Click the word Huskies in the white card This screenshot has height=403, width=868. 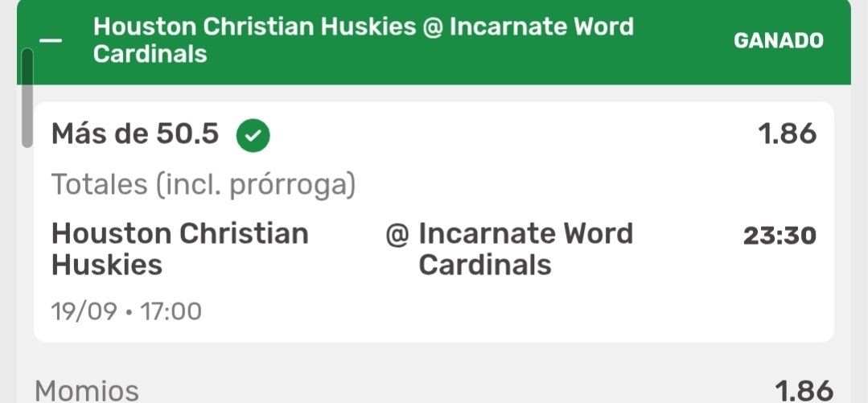107,265
